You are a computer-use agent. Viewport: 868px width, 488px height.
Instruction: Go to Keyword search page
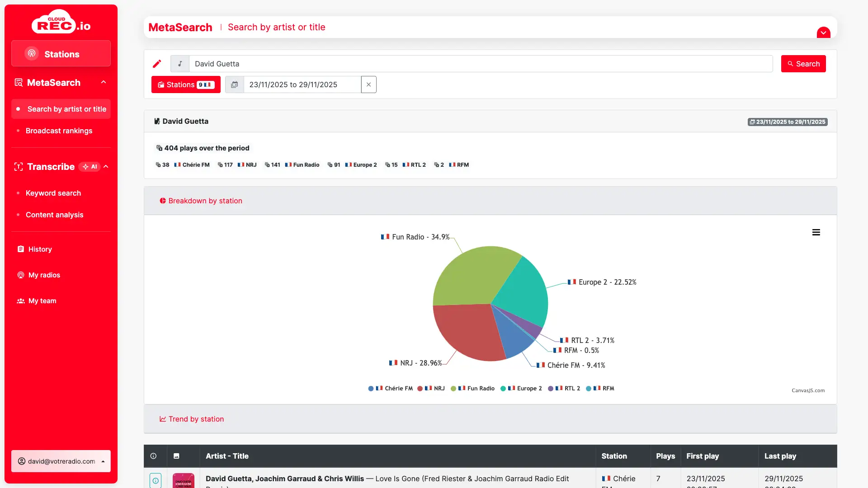[x=53, y=193]
